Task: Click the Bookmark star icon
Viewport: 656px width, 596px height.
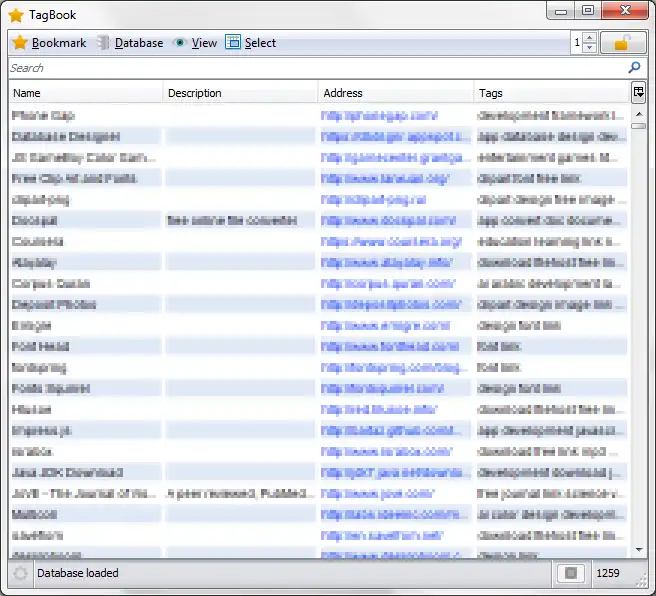Action: pos(20,43)
